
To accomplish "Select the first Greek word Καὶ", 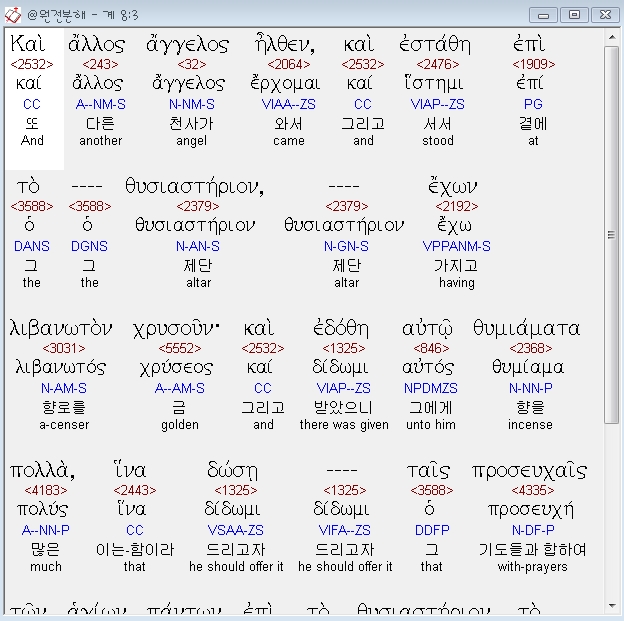I will pyautogui.click(x=27, y=43).
